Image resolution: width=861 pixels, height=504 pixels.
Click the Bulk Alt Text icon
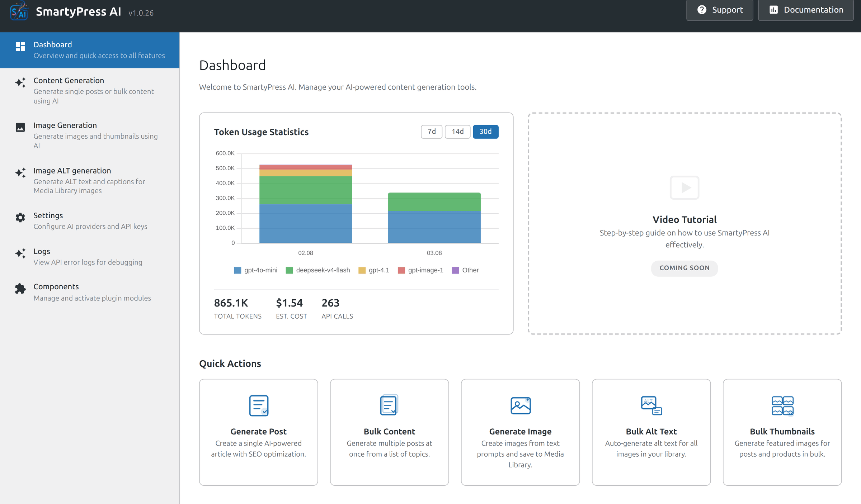point(651,405)
